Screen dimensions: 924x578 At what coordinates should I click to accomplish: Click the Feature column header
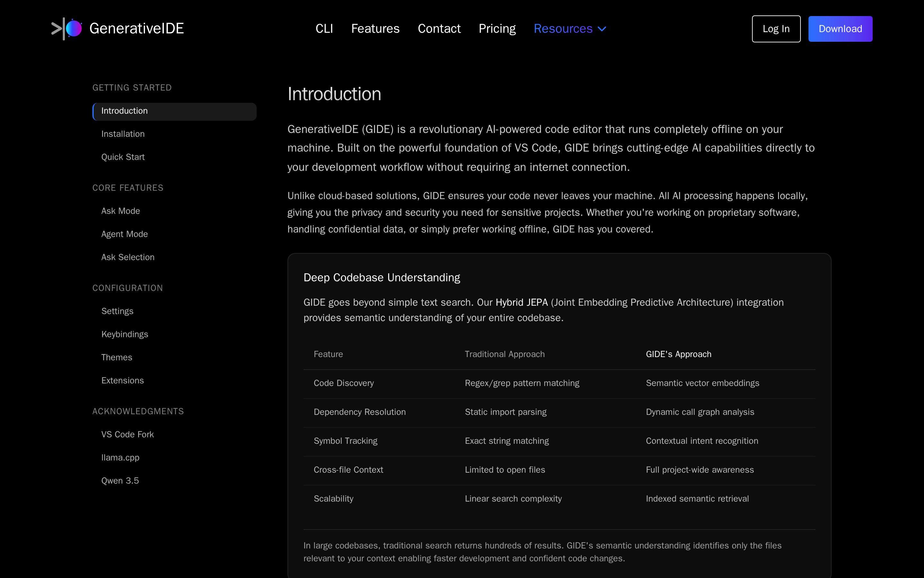click(x=328, y=354)
